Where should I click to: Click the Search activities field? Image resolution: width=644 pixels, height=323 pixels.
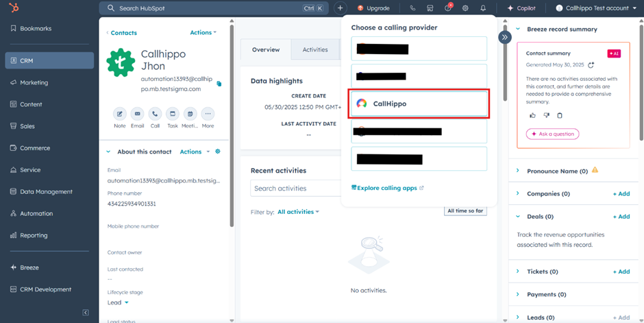(296, 188)
